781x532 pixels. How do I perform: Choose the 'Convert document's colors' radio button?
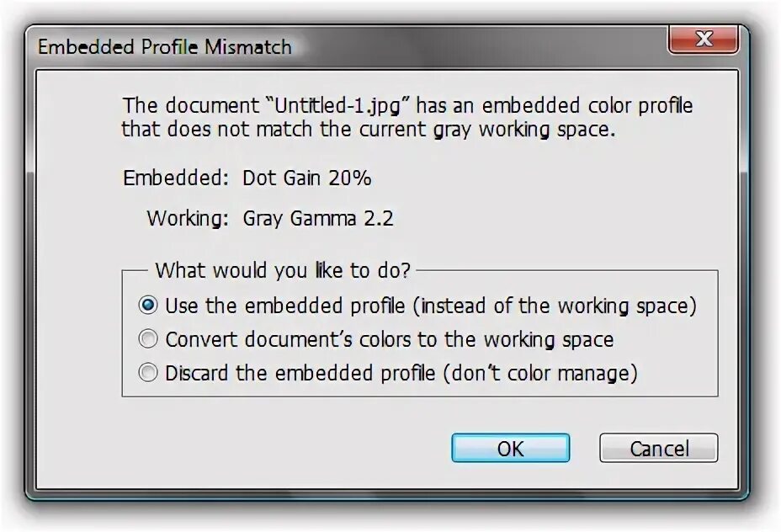(148, 339)
